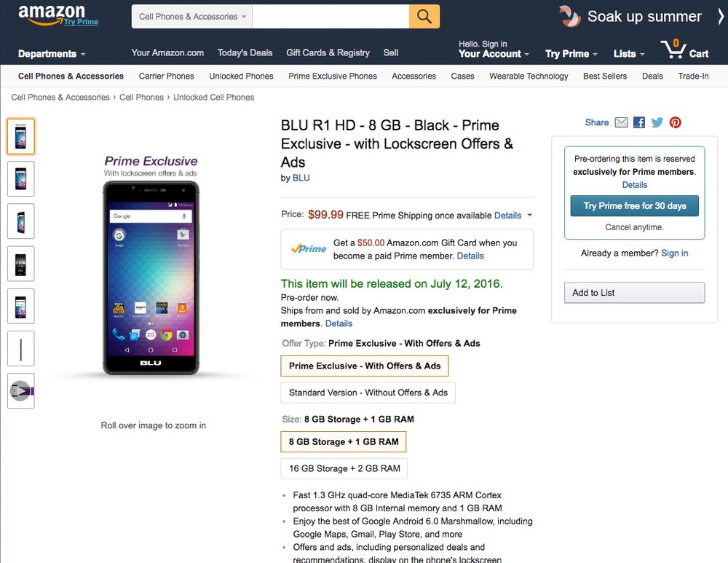Select Standard Version - Without Offers & Ads
Screen dimensions: 728x563
(368, 393)
